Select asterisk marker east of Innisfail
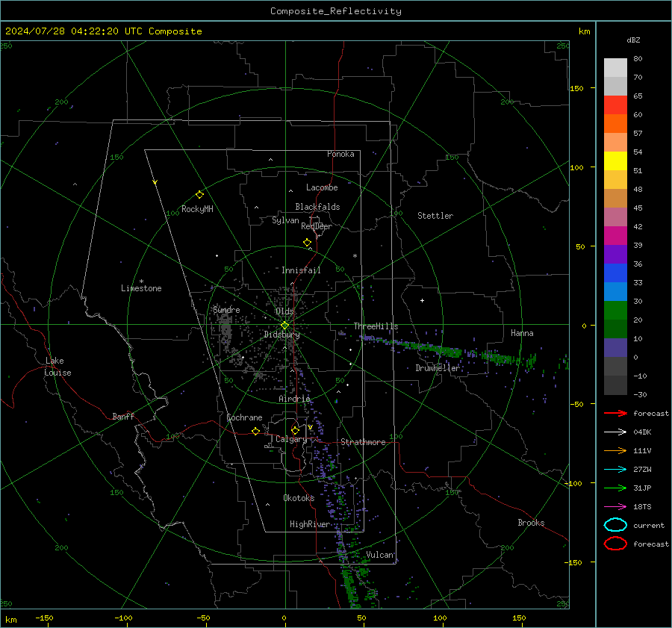 click(x=355, y=256)
